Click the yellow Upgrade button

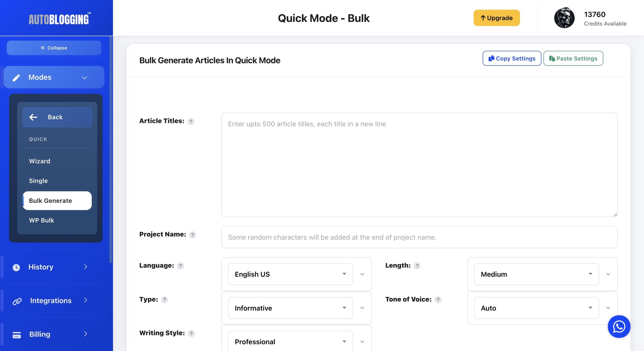point(496,18)
